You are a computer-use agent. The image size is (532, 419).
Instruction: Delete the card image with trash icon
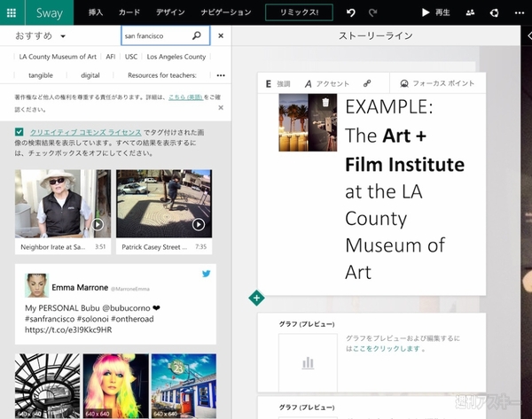click(325, 102)
